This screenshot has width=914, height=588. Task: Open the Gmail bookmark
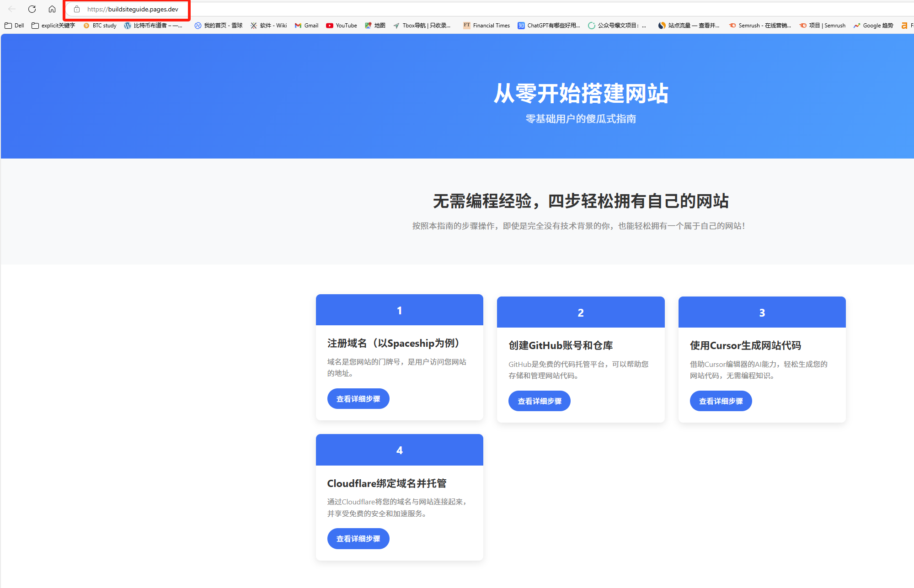[x=306, y=25]
